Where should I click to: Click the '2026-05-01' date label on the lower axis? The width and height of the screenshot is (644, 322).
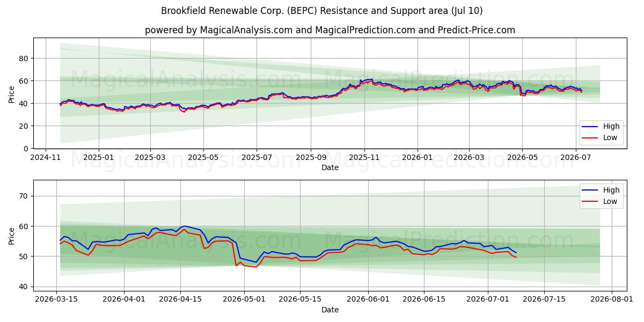pyautogui.click(x=244, y=301)
